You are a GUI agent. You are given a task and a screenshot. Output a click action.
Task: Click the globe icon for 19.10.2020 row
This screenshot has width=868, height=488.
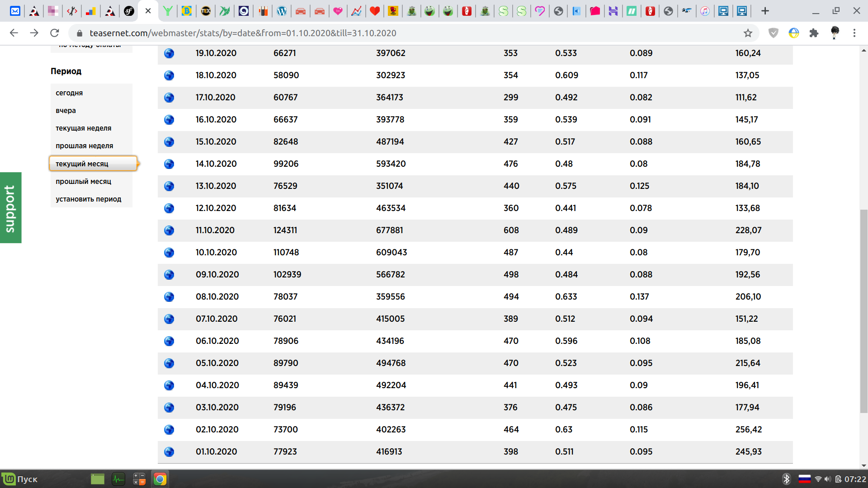pyautogui.click(x=169, y=53)
